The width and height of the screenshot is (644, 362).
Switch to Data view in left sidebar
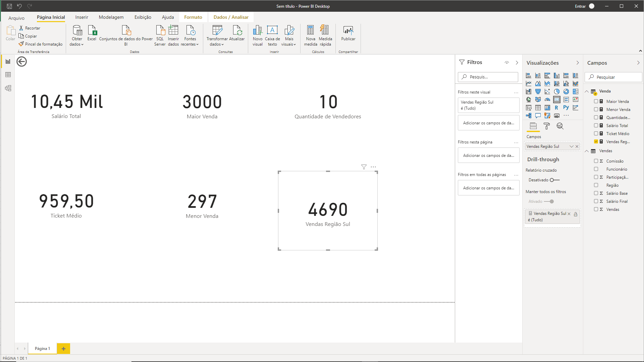[8, 75]
